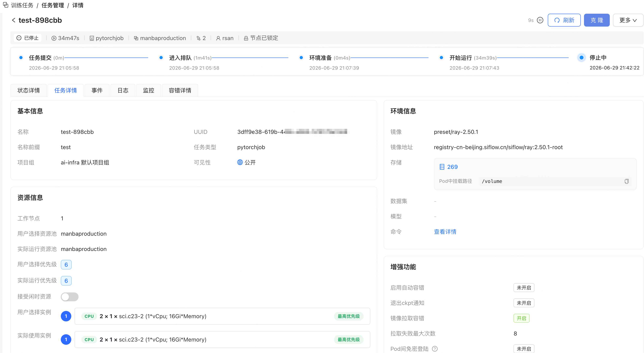Viewport: 644px width, 353px height.
Task: Click the 克隆 button
Action: click(x=596, y=20)
